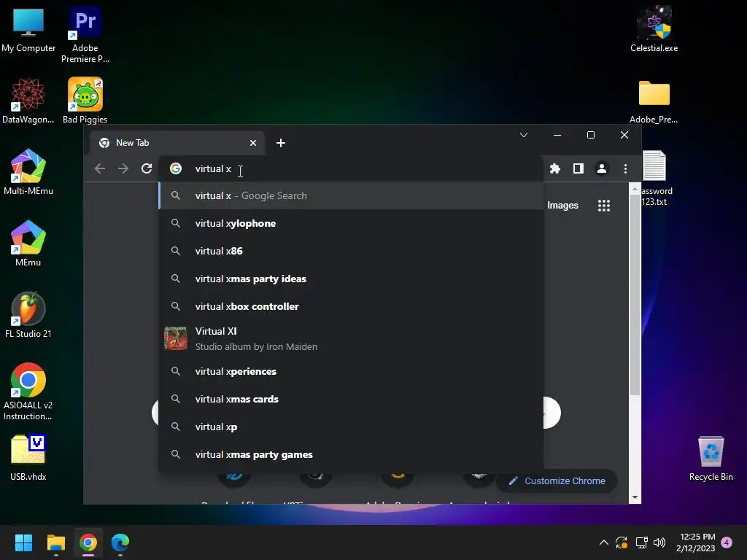Open the Google Images link
747x560 pixels.
click(x=562, y=205)
